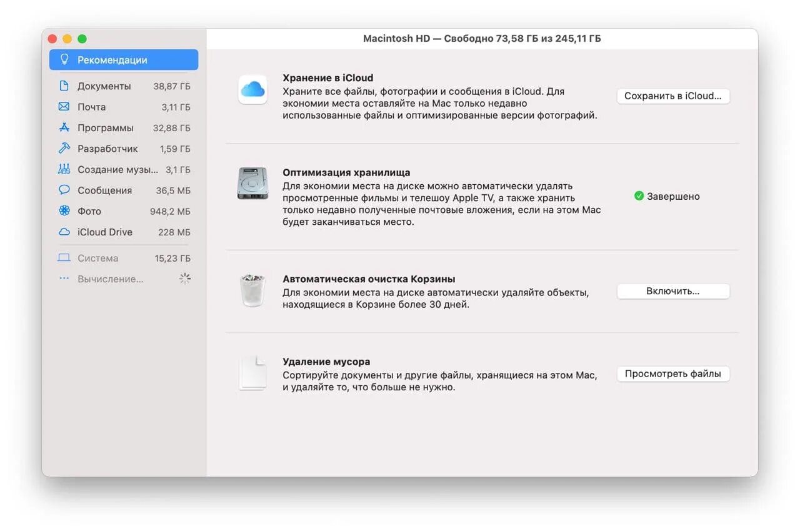Click the Удаление мусора heading
The height and width of the screenshot is (532, 800).
point(326,362)
